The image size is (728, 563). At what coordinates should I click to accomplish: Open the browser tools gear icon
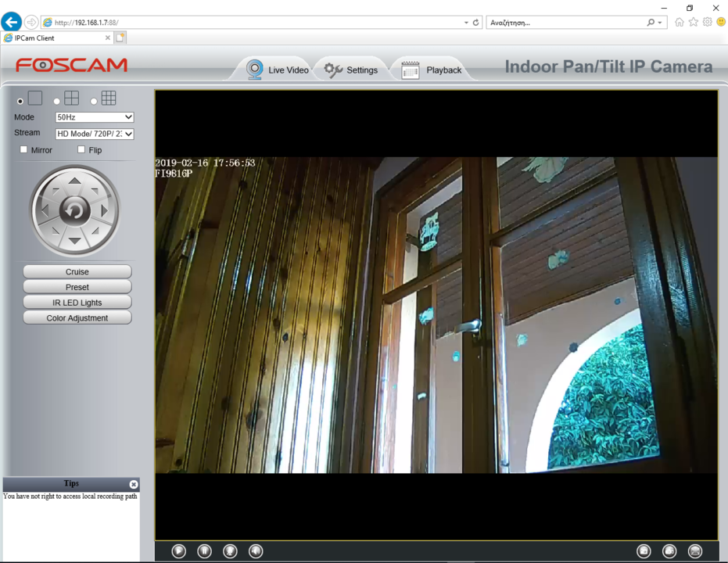(x=707, y=22)
